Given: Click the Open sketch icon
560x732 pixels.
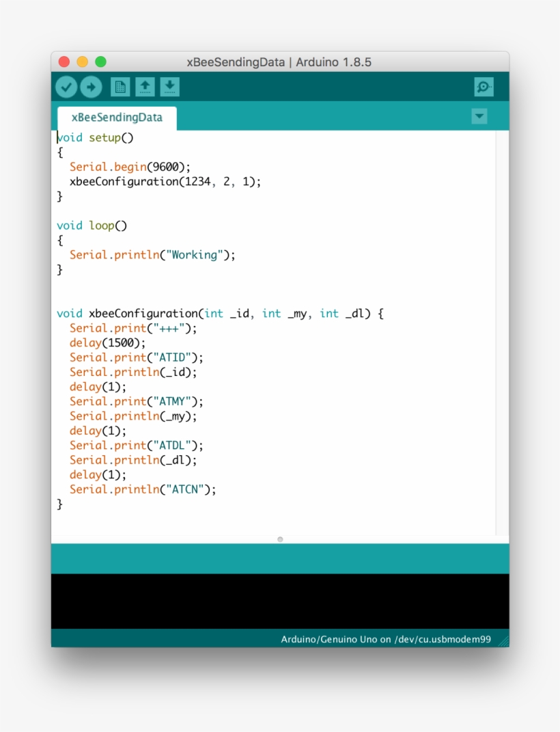Looking at the screenshot, I should 145,87.
